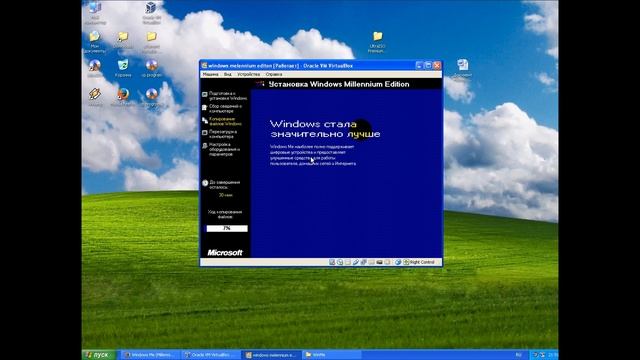Click the Перезагрузка компьютера step
Viewport: 640px width, 360px height.
pyautogui.click(x=220, y=134)
